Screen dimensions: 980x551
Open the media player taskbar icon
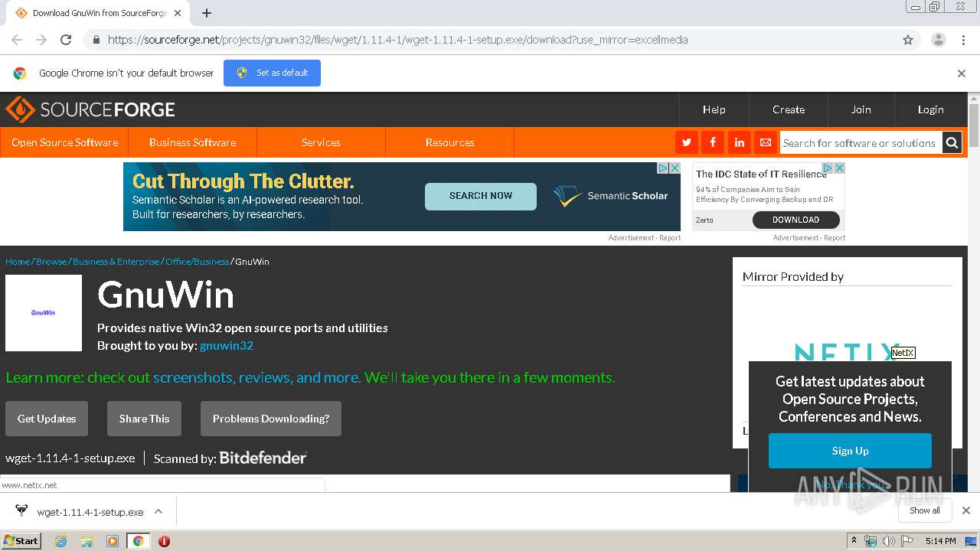[113, 541]
